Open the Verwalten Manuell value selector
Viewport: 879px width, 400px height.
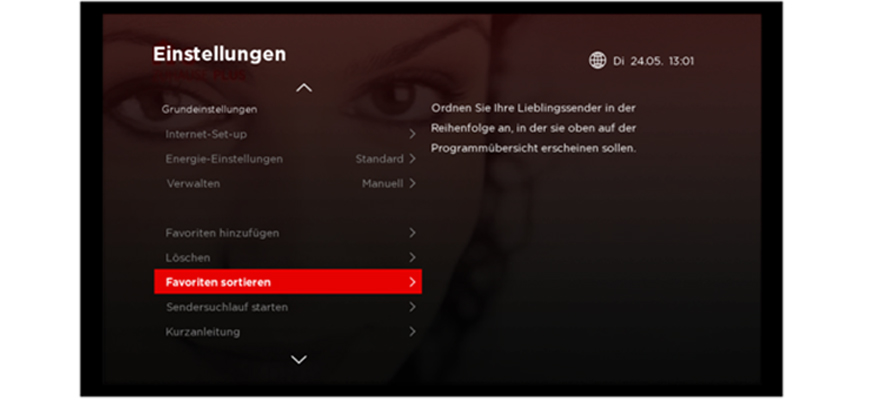[389, 183]
